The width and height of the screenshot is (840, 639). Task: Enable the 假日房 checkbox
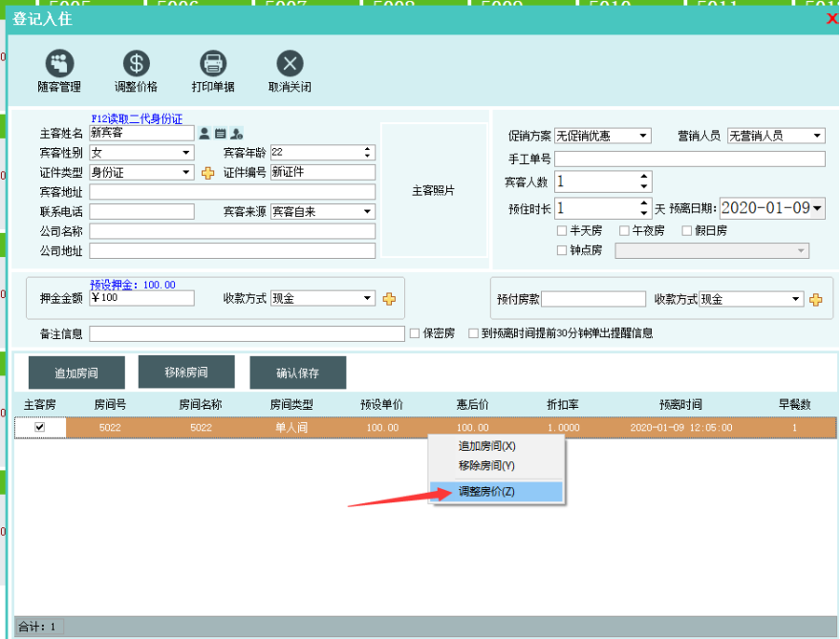pos(687,231)
